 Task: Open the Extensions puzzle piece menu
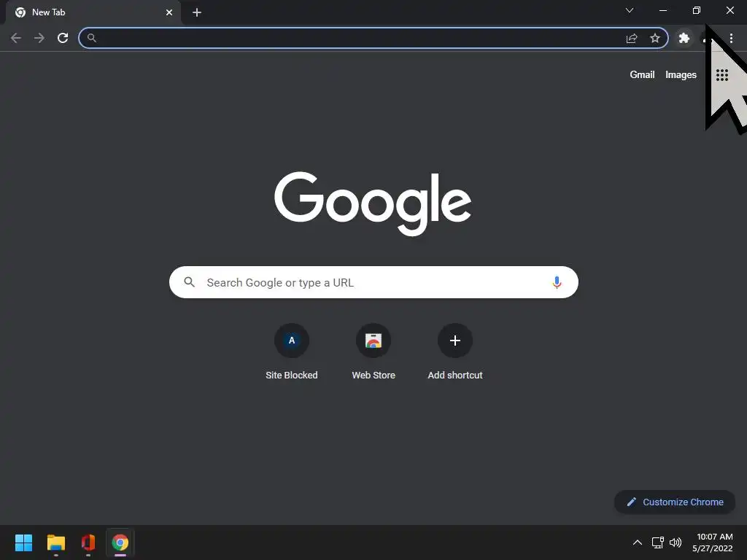click(684, 38)
